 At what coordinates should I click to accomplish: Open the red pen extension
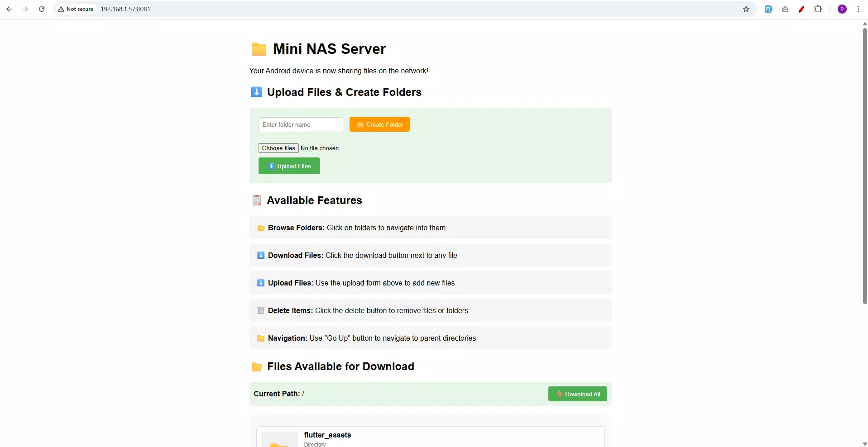coord(801,9)
